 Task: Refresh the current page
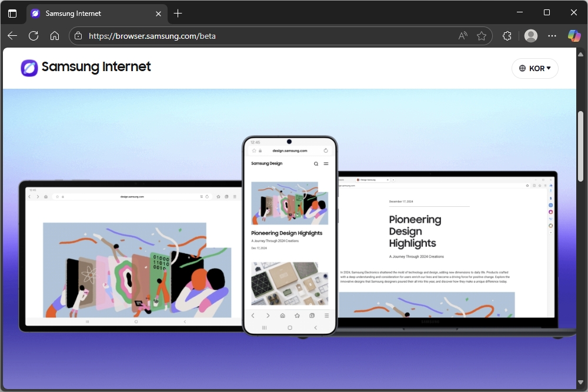click(x=34, y=36)
